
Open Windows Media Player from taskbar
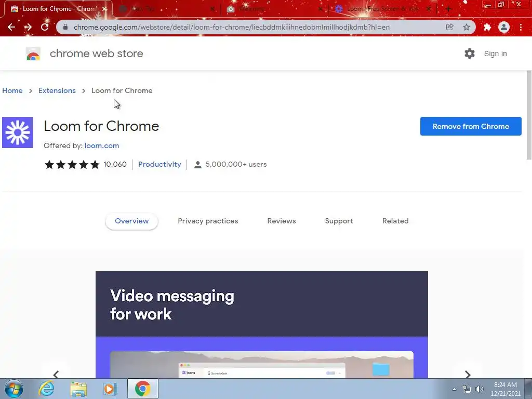110,389
